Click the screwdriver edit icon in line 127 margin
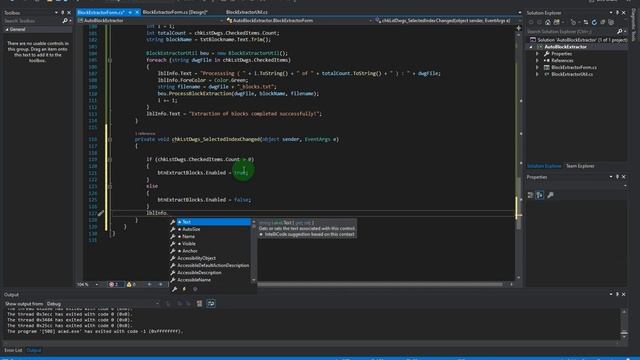Screen dimensions: 640x360 (100, 213)
